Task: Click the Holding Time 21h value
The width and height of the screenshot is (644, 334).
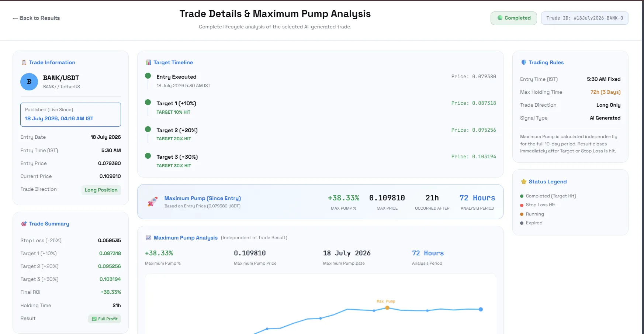Action: (117, 305)
